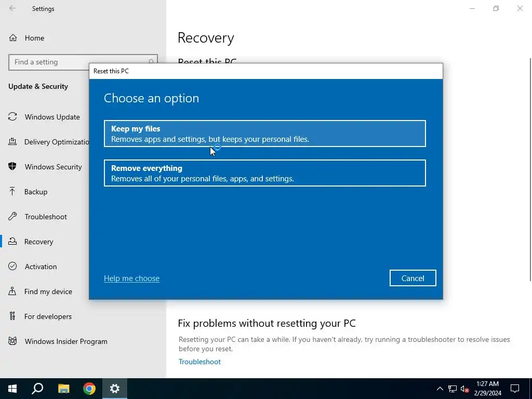This screenshot has width=532, height=399.
Task: Click the Backup arrow icon
Action: [12, 191]
